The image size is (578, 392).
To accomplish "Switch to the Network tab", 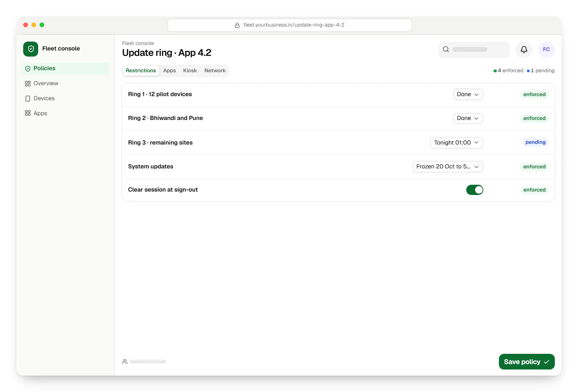I will 215,71.
